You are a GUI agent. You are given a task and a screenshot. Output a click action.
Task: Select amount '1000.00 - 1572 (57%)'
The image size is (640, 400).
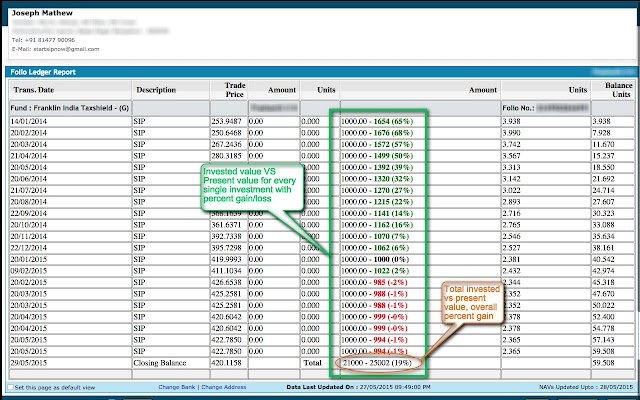(378, 144)
